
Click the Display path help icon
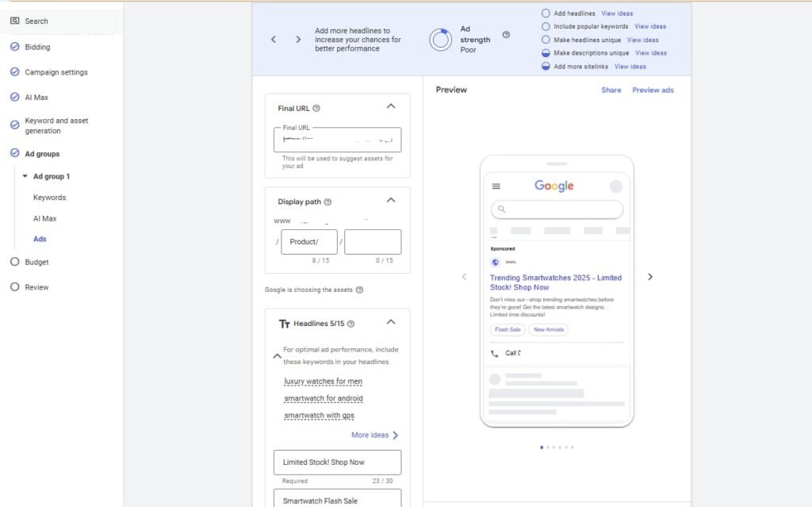(x=327, y=202)
